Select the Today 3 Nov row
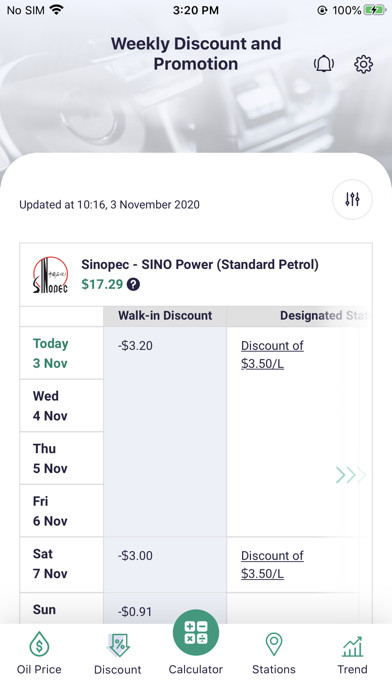 pyautogui.click(x=62, y=353)
